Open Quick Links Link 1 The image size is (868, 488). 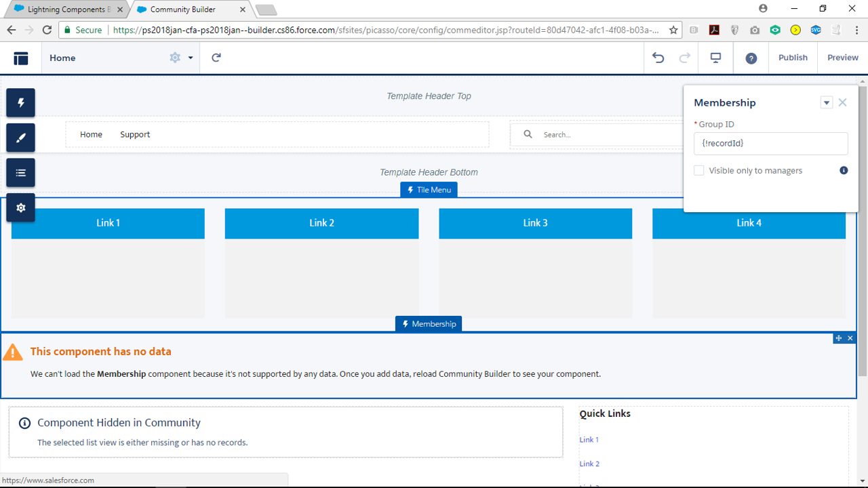[589, 440]
